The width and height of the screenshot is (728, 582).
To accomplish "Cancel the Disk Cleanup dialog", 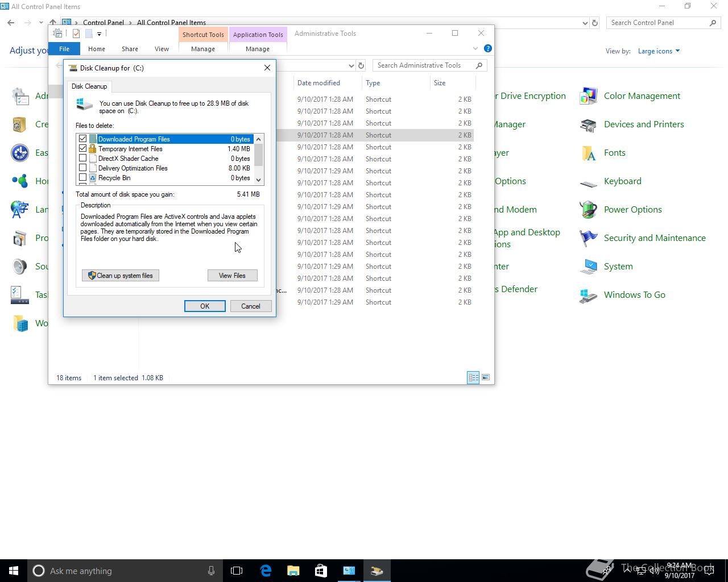I will pos(251,306).
